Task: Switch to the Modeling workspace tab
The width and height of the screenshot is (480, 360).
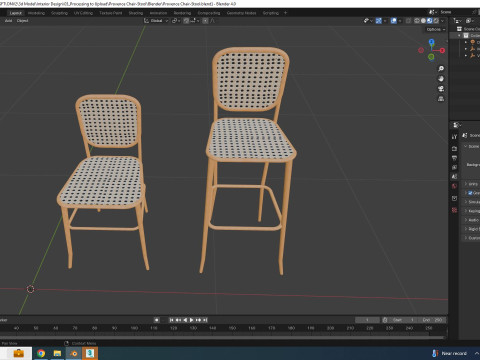Action: pos(36,13)
